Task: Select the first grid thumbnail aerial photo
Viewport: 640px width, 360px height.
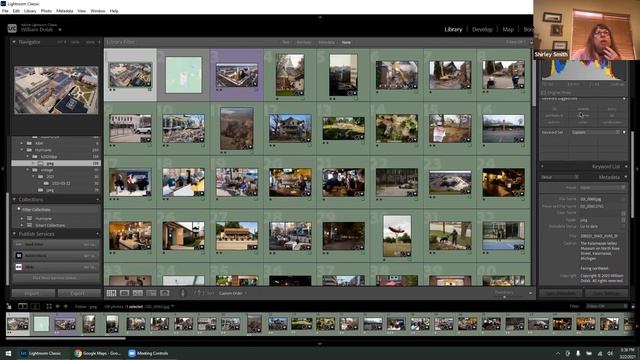Action: pyautogui.click(x=130, y=75)
